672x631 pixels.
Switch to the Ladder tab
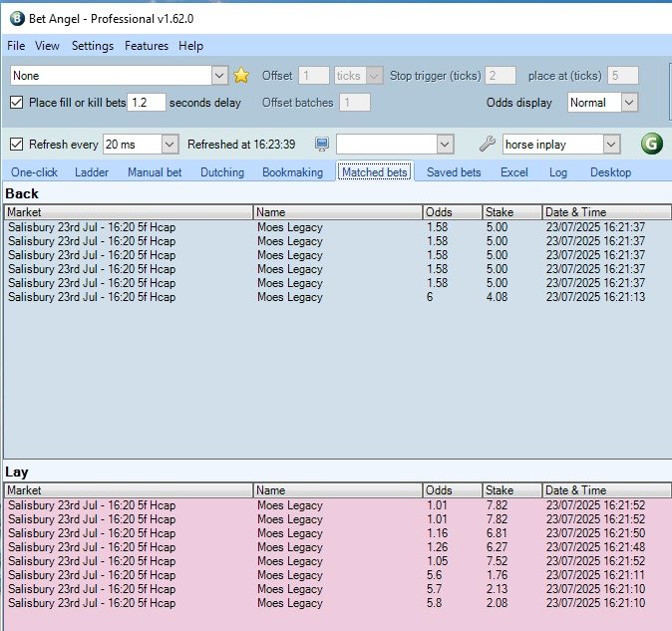pos(92,172)
